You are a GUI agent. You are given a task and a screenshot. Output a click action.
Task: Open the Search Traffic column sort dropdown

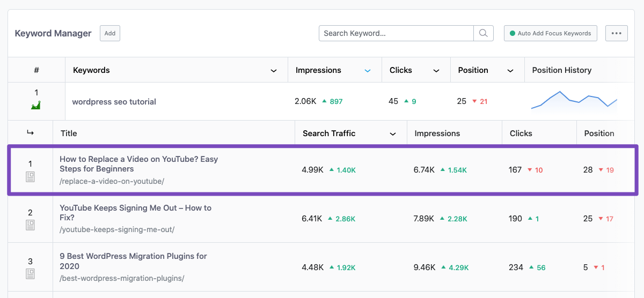[x=393, y=134]
